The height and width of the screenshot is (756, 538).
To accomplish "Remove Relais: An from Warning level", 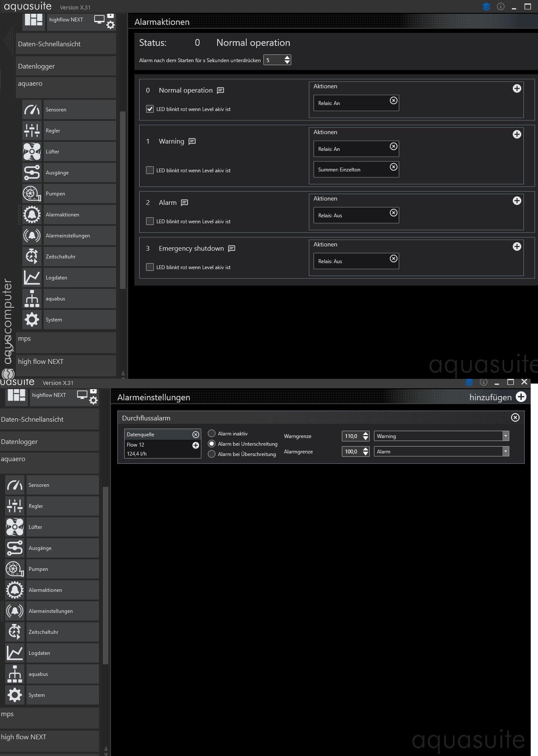I will 394,147.
